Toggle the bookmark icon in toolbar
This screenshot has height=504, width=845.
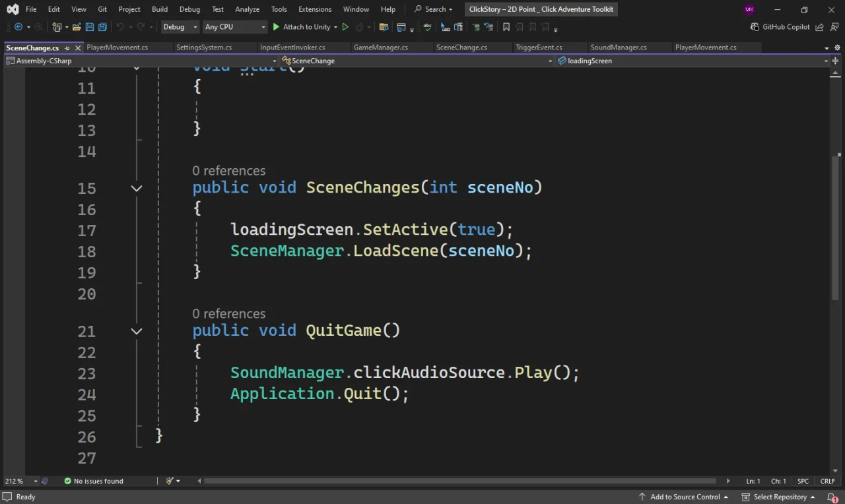506,27
